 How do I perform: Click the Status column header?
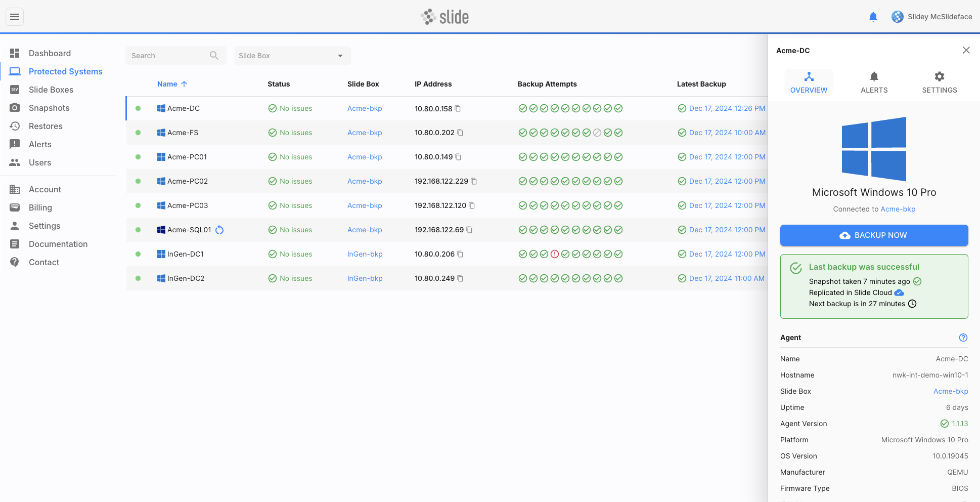pos(279,84)
